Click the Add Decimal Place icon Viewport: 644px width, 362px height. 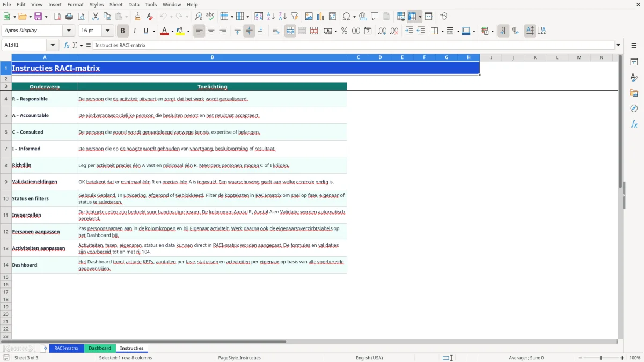383,31
